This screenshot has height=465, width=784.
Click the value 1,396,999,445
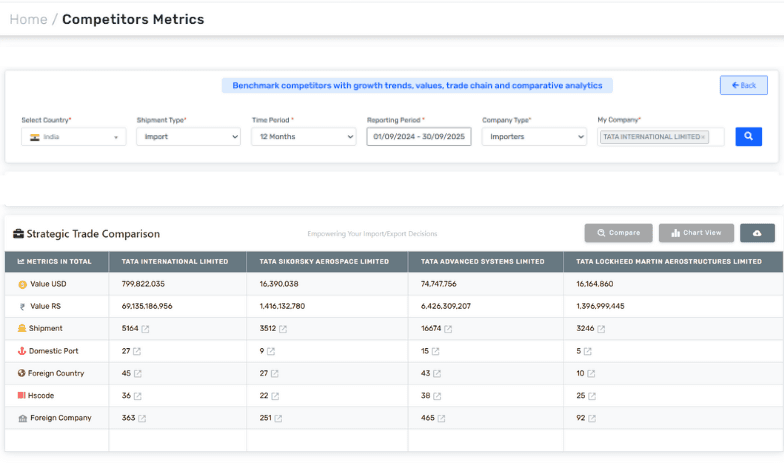pyautogui.click(x=600, y=306)
